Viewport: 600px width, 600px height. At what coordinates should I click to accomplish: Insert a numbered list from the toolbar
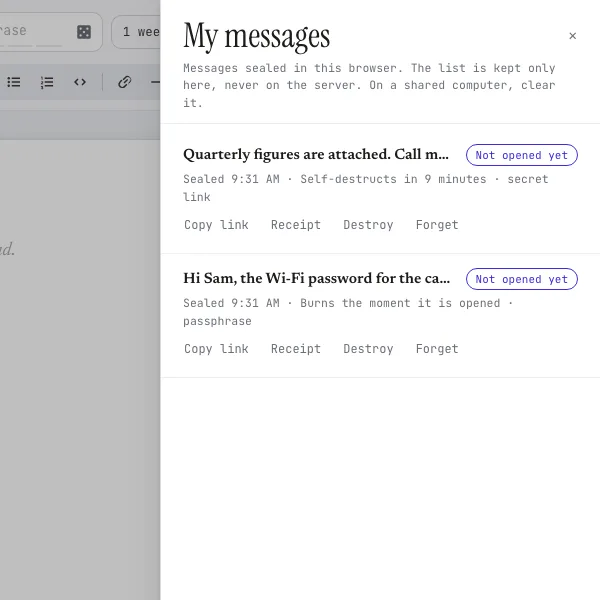coord(47,82)
